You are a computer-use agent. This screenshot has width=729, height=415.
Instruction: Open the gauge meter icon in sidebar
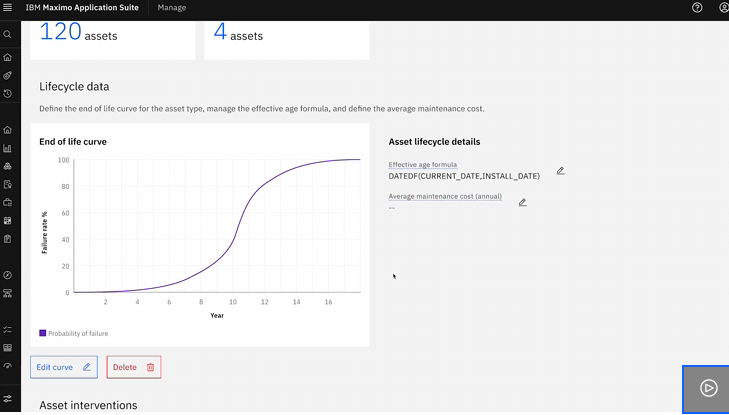(7, 366)
